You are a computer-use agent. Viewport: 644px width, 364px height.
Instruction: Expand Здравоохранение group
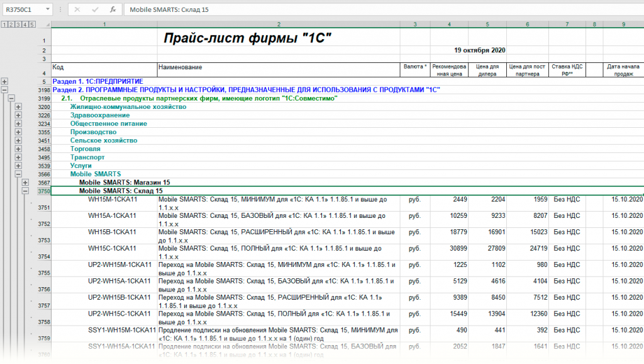18,115
